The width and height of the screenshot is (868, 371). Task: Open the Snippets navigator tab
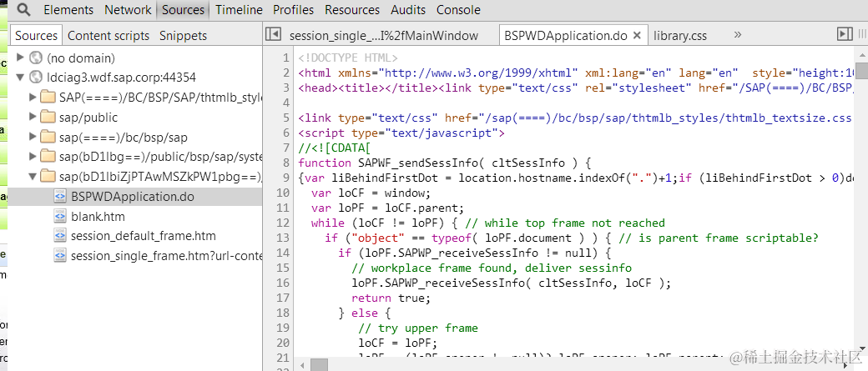coord(184,35)
